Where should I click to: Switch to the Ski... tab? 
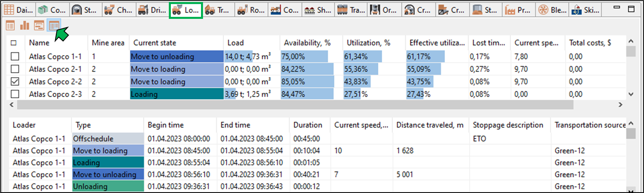coord(586,10)
